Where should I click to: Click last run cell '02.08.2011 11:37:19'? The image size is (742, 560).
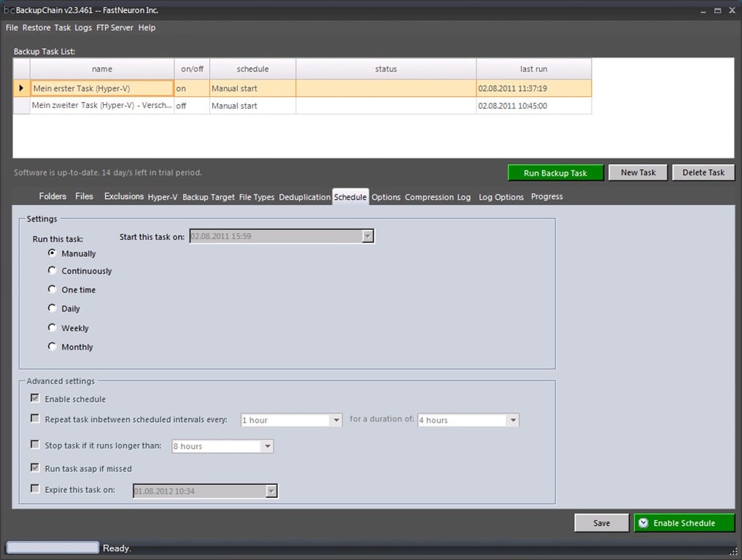[534, 88]
